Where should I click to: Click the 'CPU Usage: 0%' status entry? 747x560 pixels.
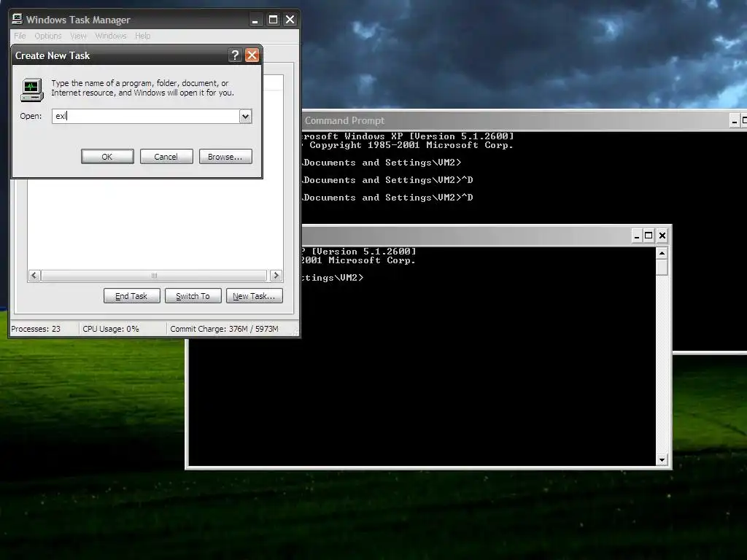[111, 329]
